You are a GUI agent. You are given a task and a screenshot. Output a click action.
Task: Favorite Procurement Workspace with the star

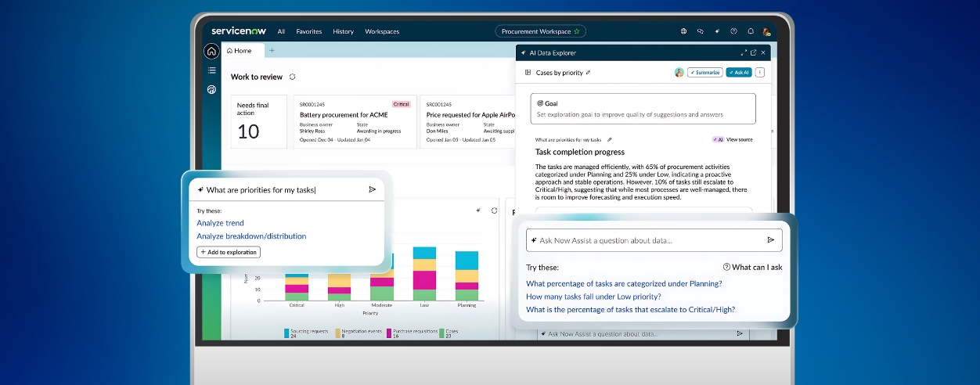tap(577, 31)
